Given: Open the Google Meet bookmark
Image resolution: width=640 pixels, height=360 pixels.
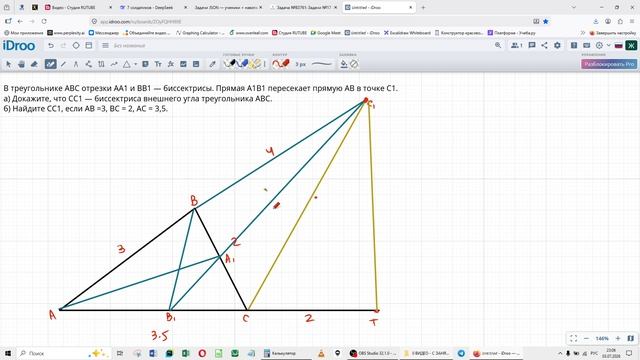Looking at the screenshot, I should [326, 33].
